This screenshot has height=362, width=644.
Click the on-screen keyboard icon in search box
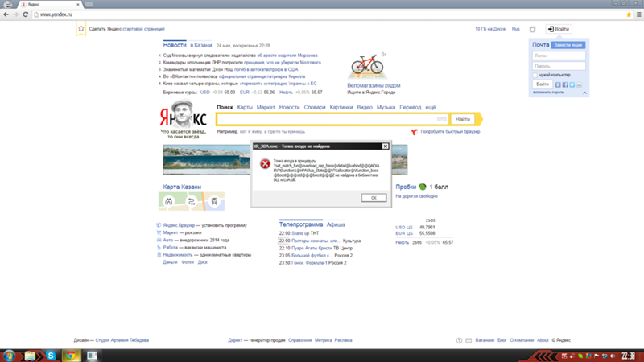coord(441,119)
